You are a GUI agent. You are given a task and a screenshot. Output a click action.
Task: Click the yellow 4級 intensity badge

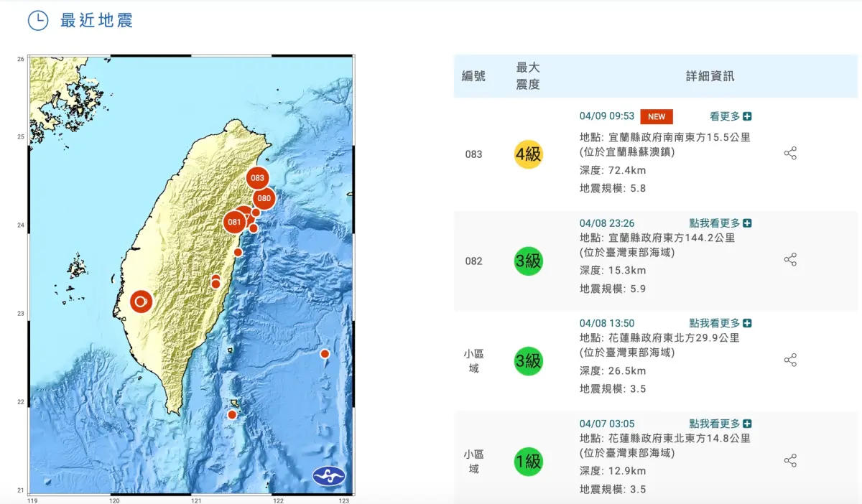[x=528, y=154]
